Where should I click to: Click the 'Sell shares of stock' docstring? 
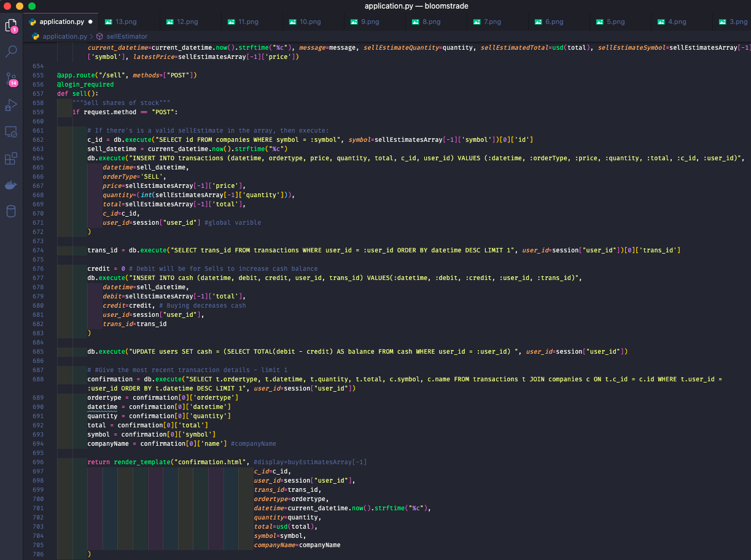tap(121, 103)
